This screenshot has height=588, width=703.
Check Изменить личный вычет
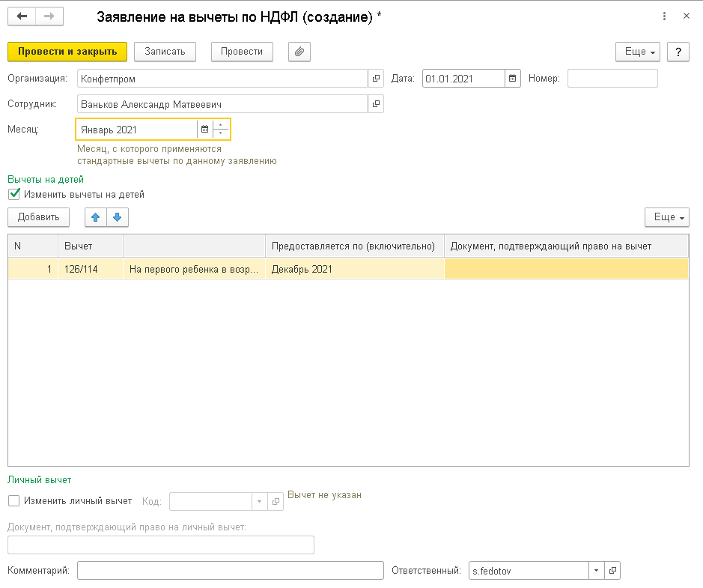14,501
